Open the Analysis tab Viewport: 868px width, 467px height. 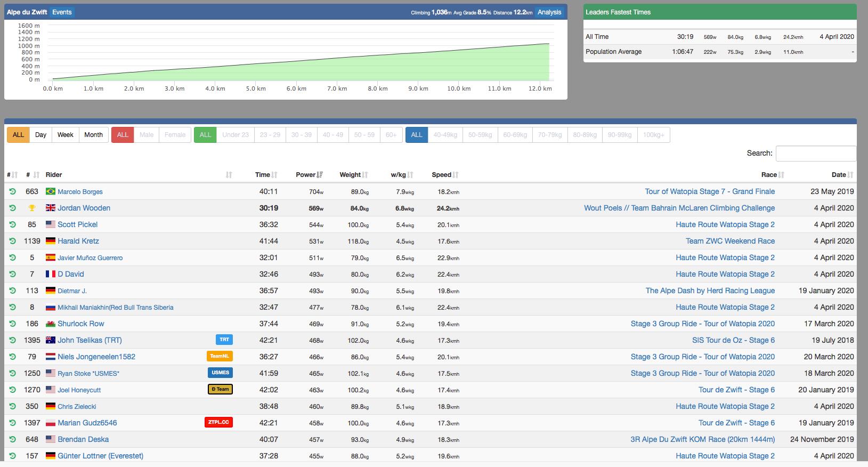pyautogui.click(x=549, y=12)
